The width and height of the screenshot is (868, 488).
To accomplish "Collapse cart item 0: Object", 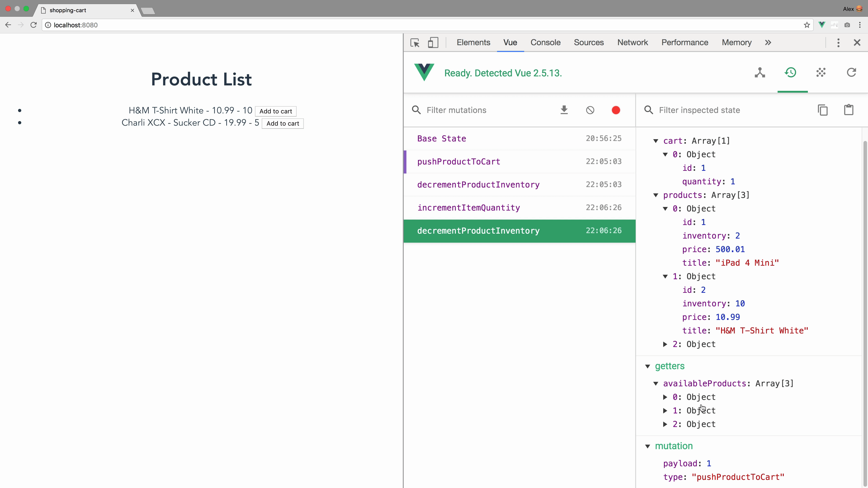I will pyautogui.click(x=665, y=154).
